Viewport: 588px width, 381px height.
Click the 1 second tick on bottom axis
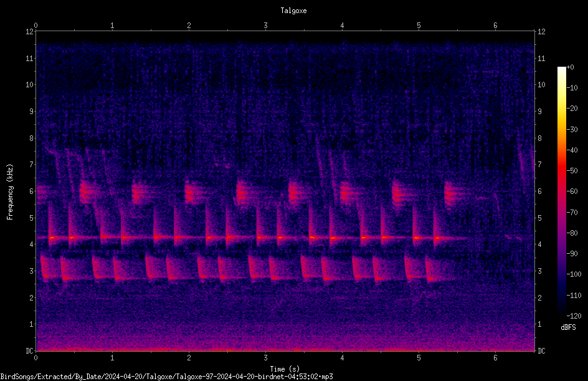(112, 358)
